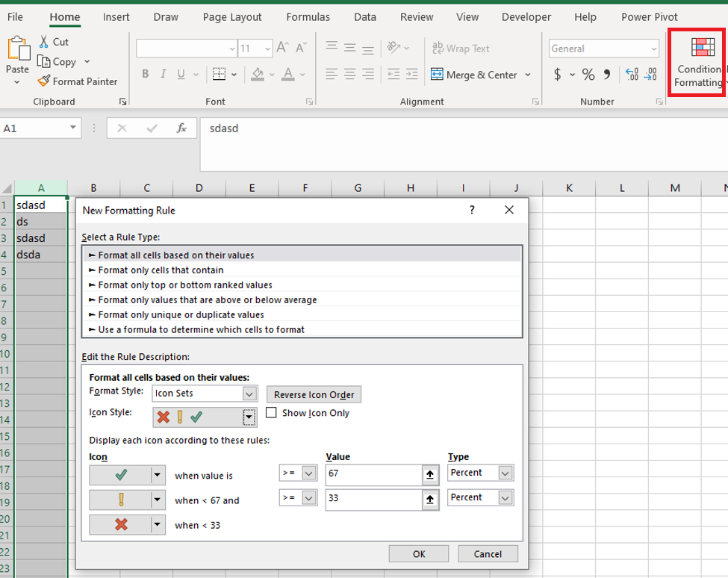This screenshot has height=578, width=728.
Task: Open the Fill Color bucket
Action: (x=258, y=74)
